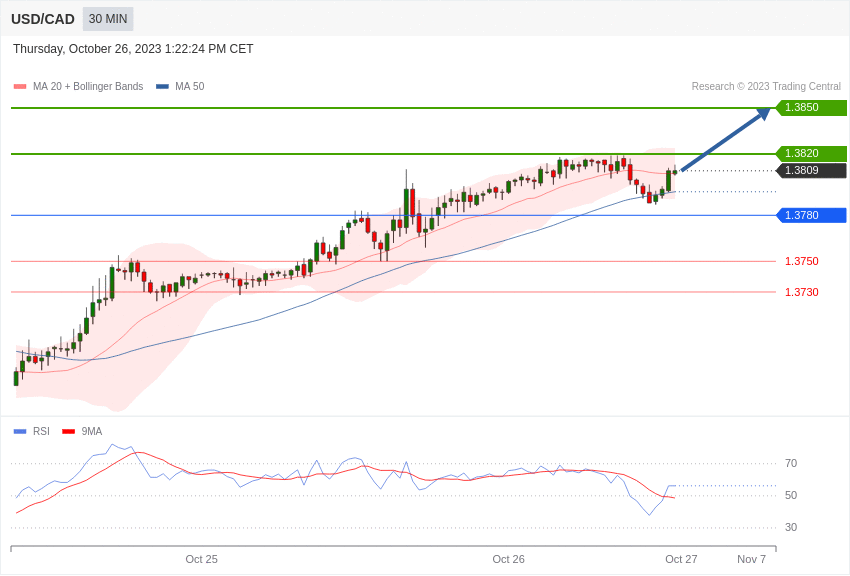Image resolution: width=850 pixels, height=576 pixels.
Task: Click the MA 50 legend swatch
Action: 162,86
